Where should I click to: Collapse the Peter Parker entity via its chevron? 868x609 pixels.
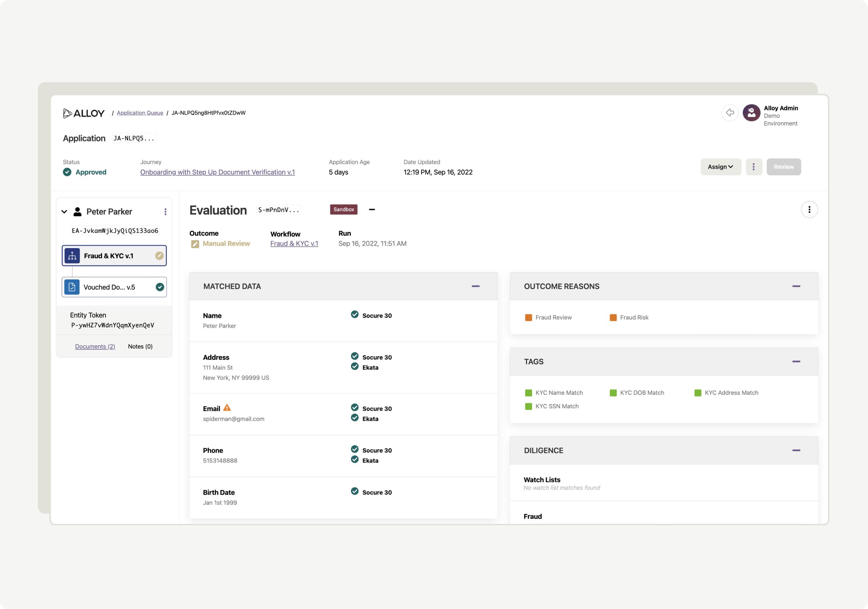64,212
